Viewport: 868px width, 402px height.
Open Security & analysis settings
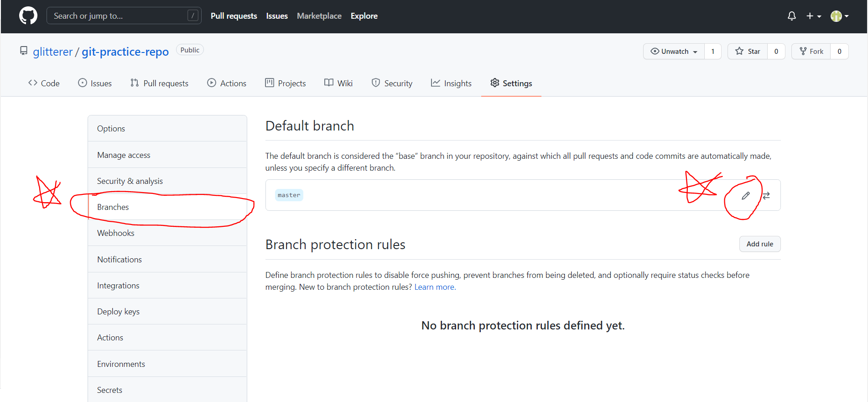tap(167, 181)
